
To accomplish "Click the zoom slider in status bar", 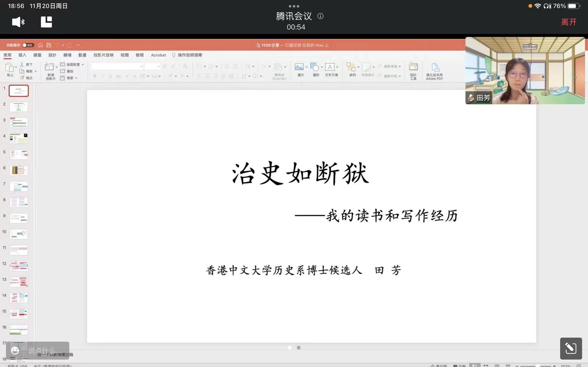I will [x=537, y=366].
